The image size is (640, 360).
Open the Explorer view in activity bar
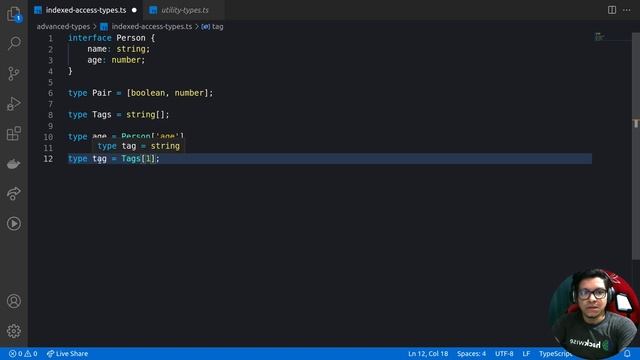(x=14, y=14)
